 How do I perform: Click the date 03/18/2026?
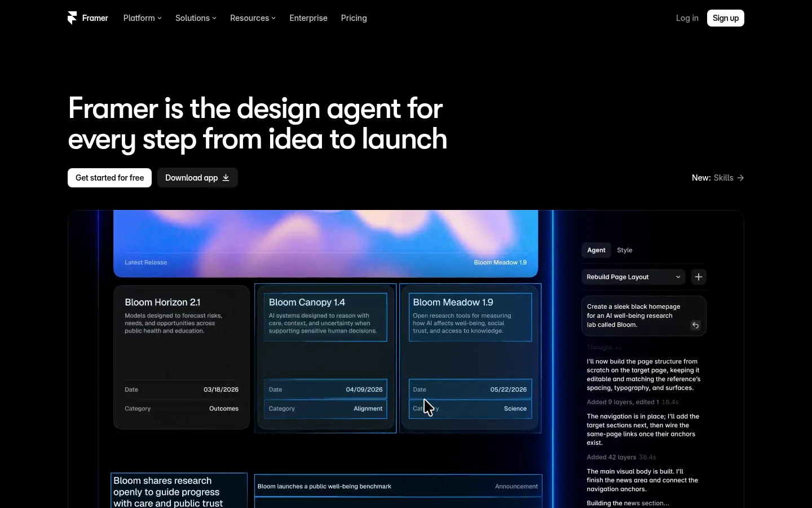(x=221, y=389)
